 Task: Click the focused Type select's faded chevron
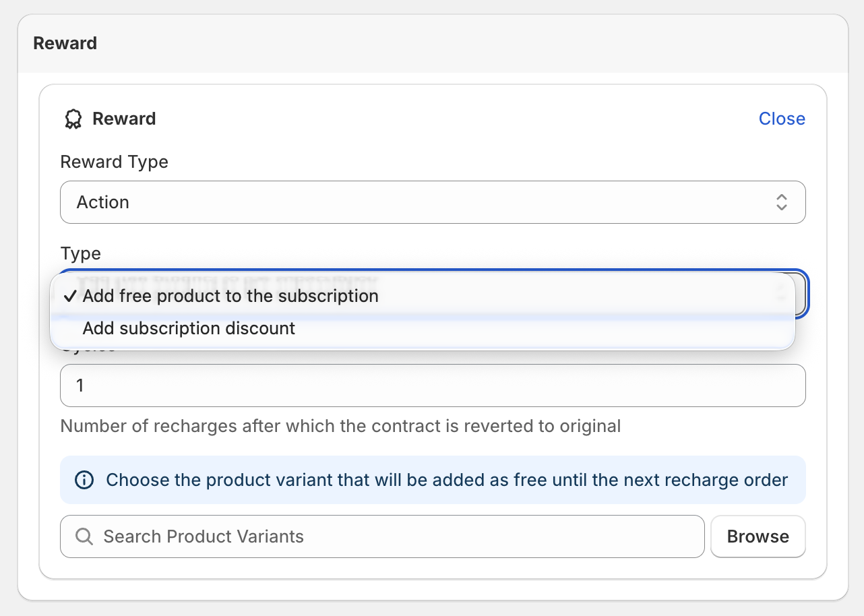pyautogui.click(x=782, y=291)
